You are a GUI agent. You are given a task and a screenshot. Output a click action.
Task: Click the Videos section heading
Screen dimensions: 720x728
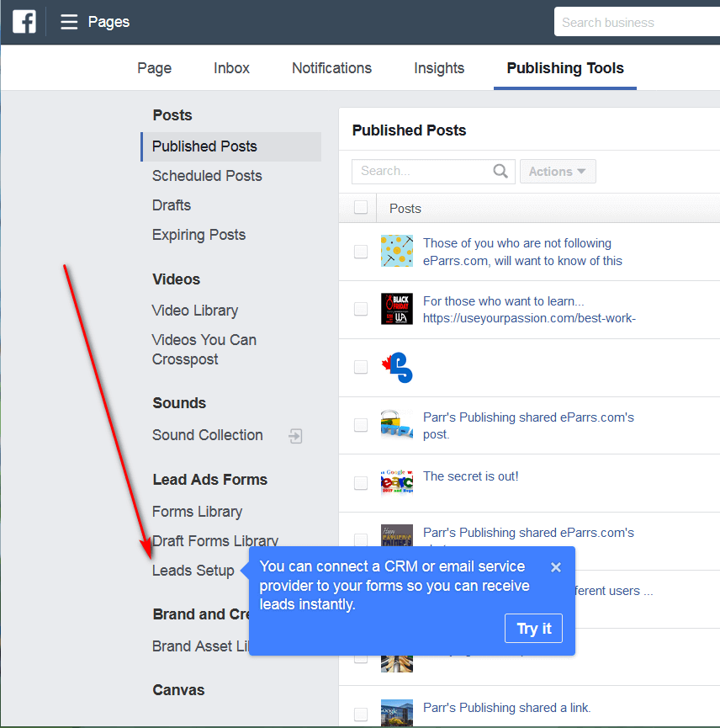pos(177,279)
